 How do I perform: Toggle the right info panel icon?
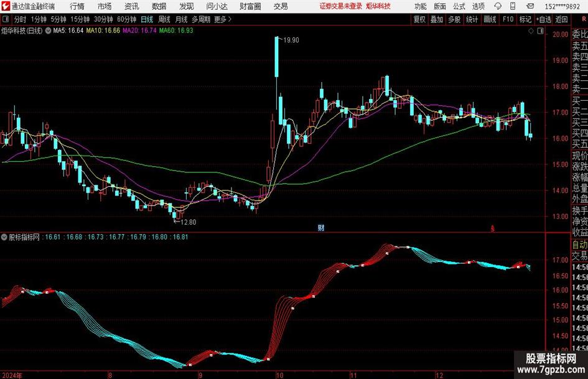(540, 30)
